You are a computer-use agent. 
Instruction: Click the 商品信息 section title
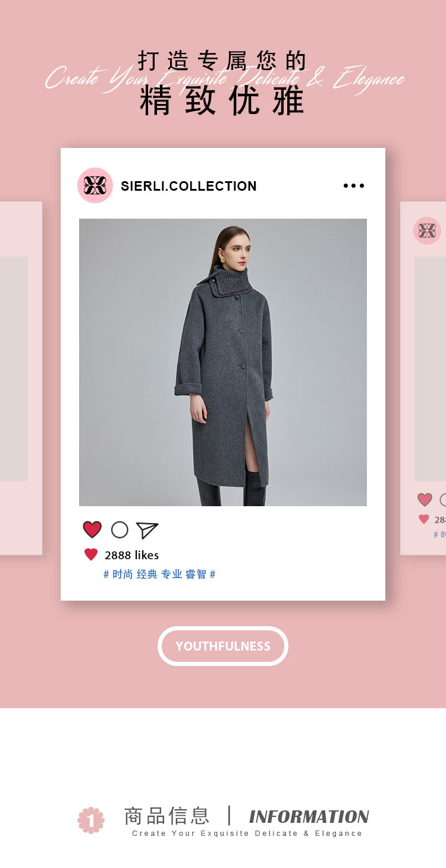pos(167,816)
